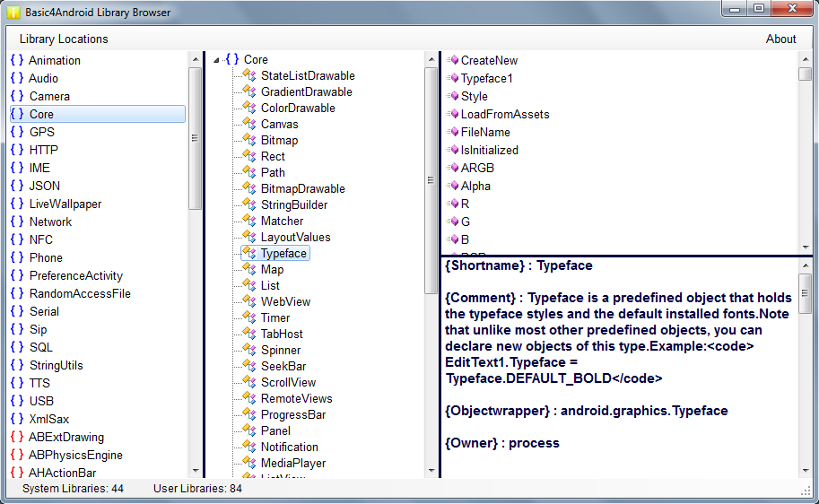Select the HTTP library
Viewport: 819px width, 504px height.
43,150
